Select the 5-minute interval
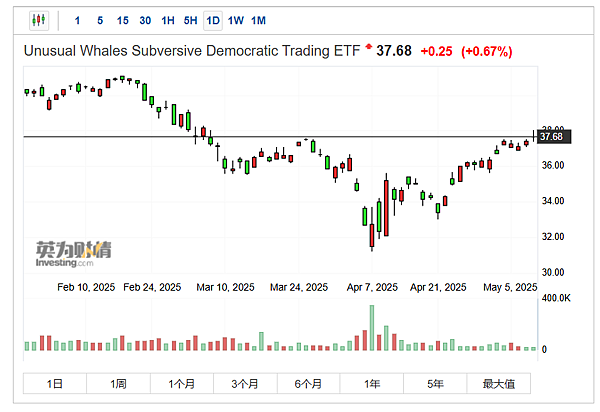600x412 pixels. [100, 21]
